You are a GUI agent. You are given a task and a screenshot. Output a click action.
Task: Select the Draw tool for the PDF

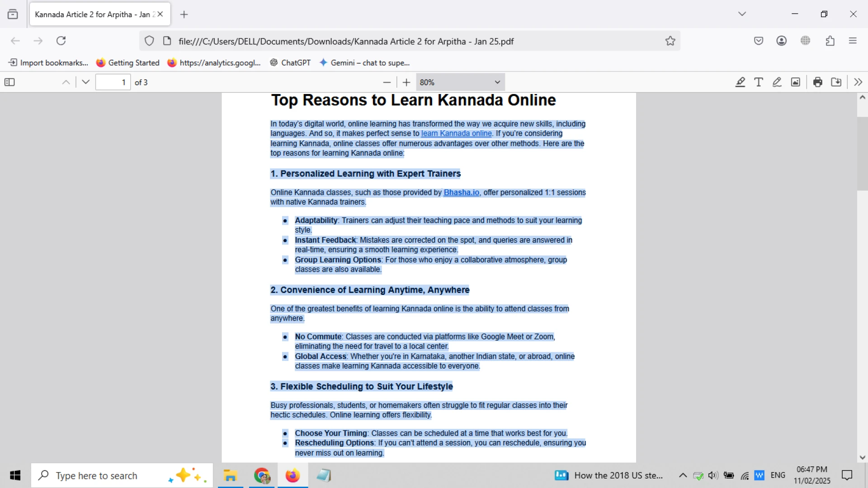777,82
